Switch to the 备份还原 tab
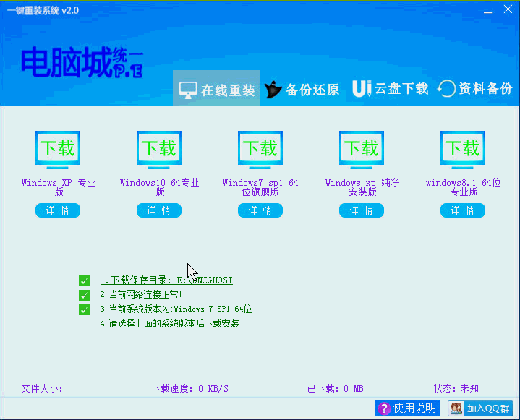520x420 pixels. [x=302, y=90]
